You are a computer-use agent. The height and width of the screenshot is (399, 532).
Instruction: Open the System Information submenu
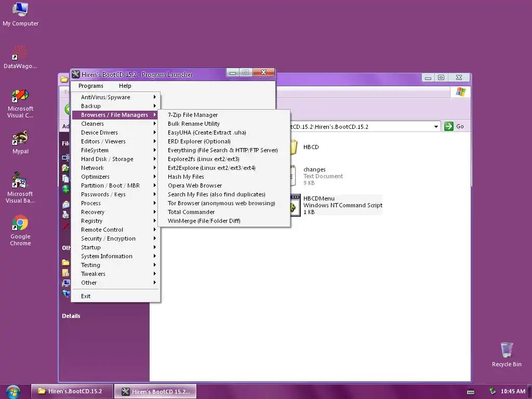tap(115, 256)
